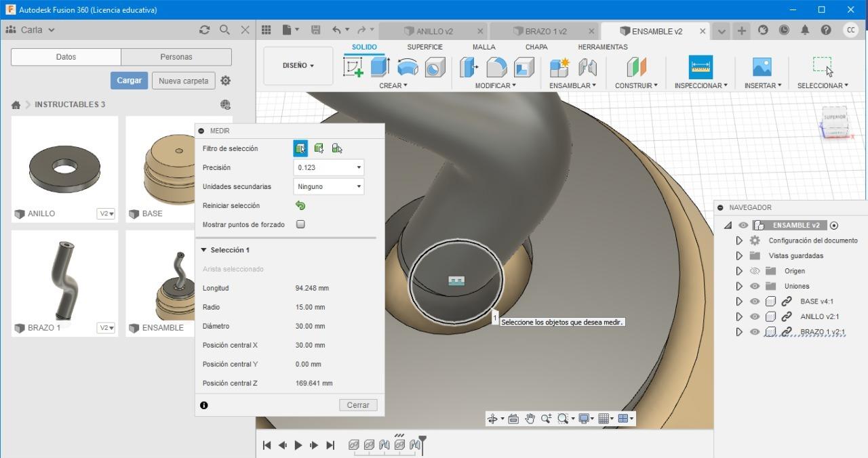
Task: Toggle visibility of ENSAMBLE v2 root
Action: 743,226
